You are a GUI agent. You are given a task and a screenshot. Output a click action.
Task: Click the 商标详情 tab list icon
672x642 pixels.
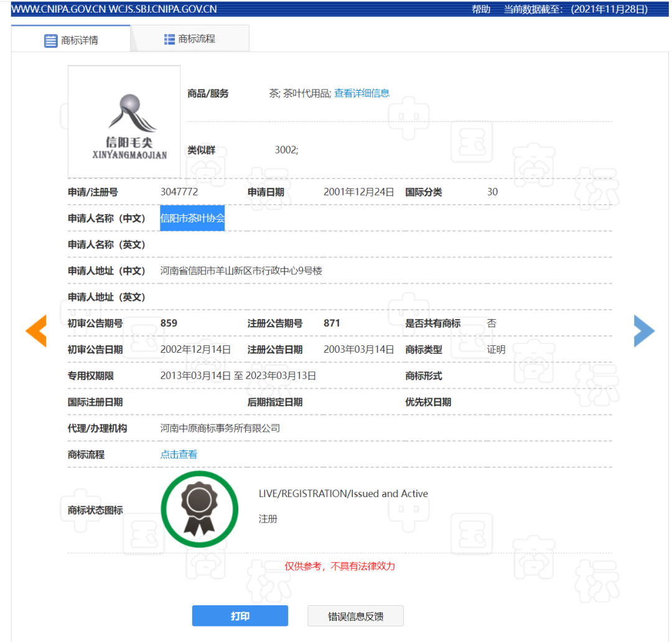tap(50, 41)
